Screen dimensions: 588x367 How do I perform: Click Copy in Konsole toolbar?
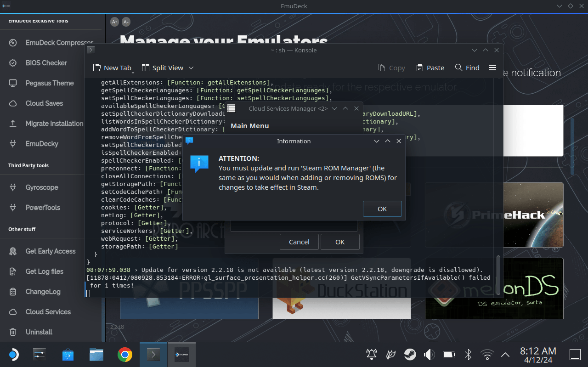pos(391,68)
